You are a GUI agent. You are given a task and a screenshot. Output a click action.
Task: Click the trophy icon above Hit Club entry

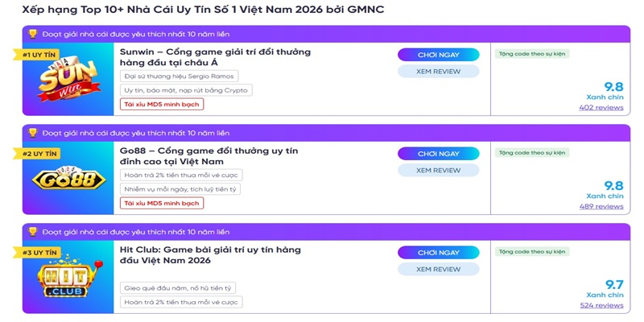pos(33,232)
